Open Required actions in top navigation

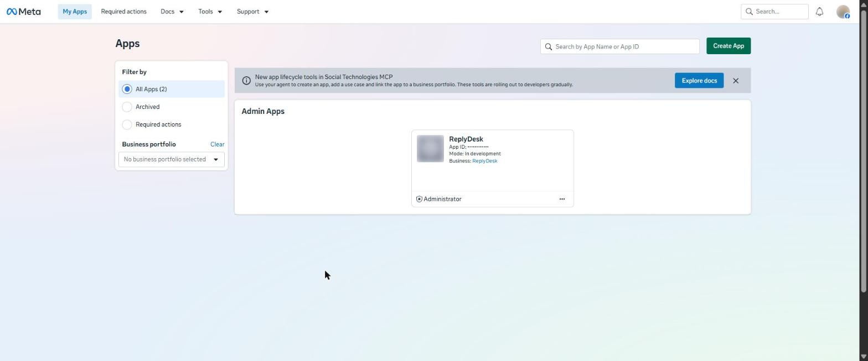124,12
